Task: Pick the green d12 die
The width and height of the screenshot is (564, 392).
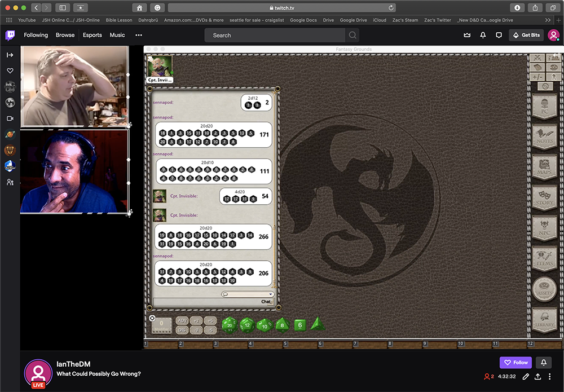Action: 247,325
